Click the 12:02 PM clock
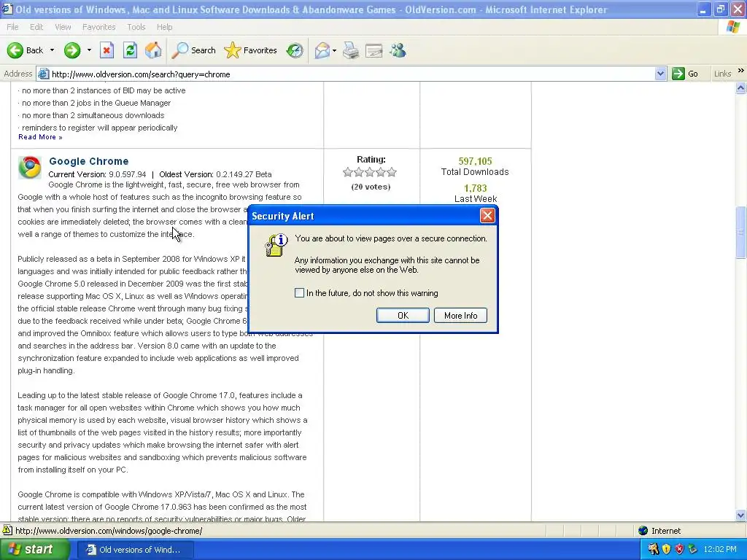The image size is (747, 560). 720,549
